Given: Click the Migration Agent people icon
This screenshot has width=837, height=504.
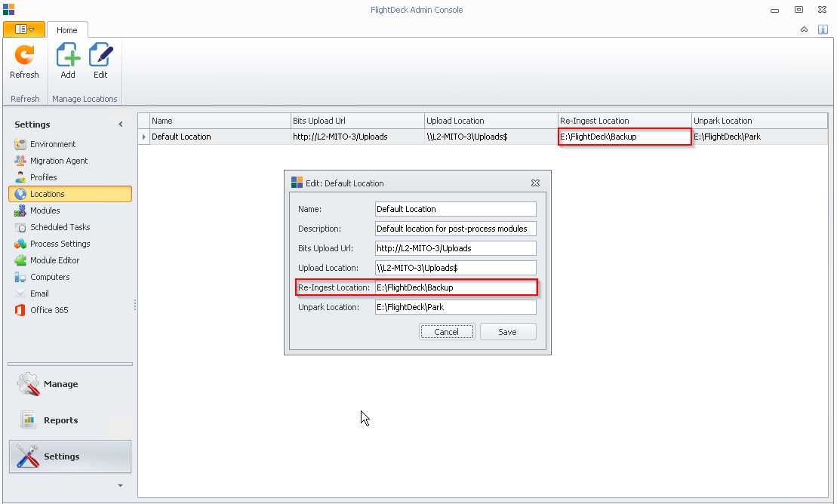Looking at the screenshot, I should click(x=20, y=161).
